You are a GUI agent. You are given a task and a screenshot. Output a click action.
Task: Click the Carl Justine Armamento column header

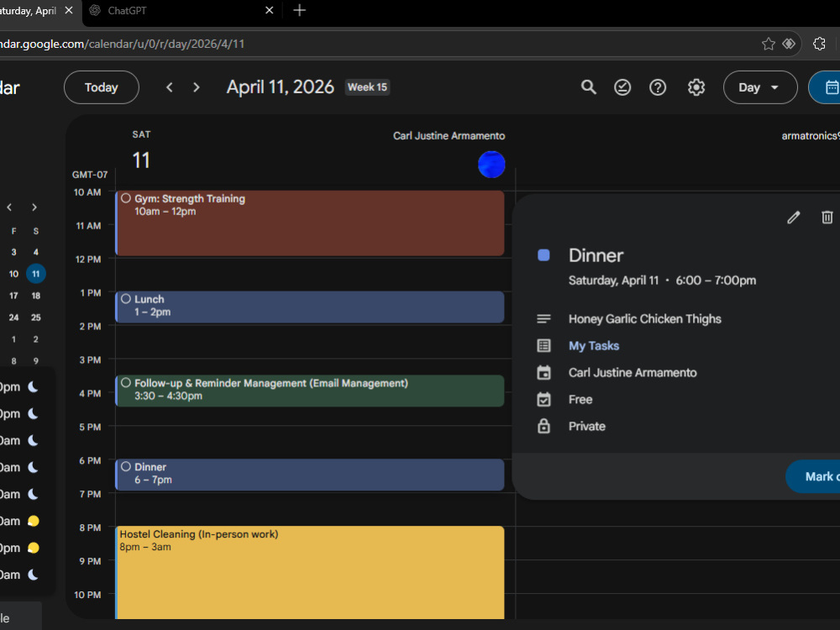tap(449, 135)
